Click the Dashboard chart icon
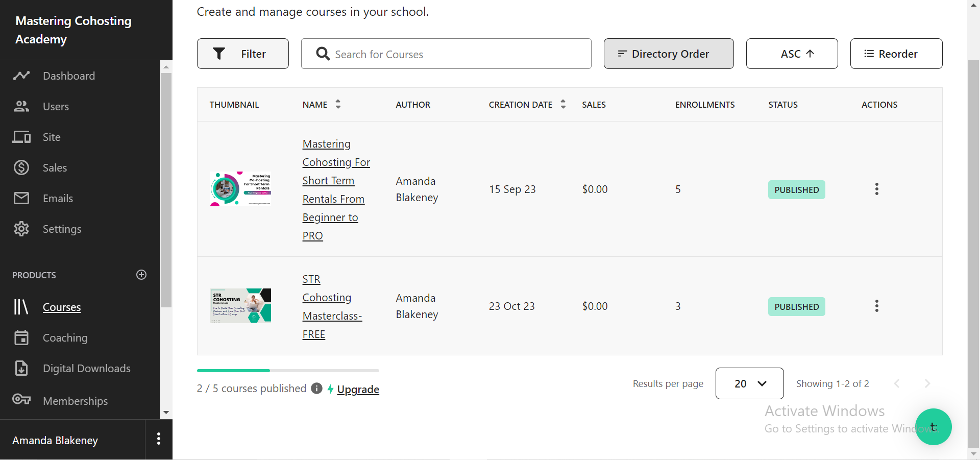 click(21, 76)
